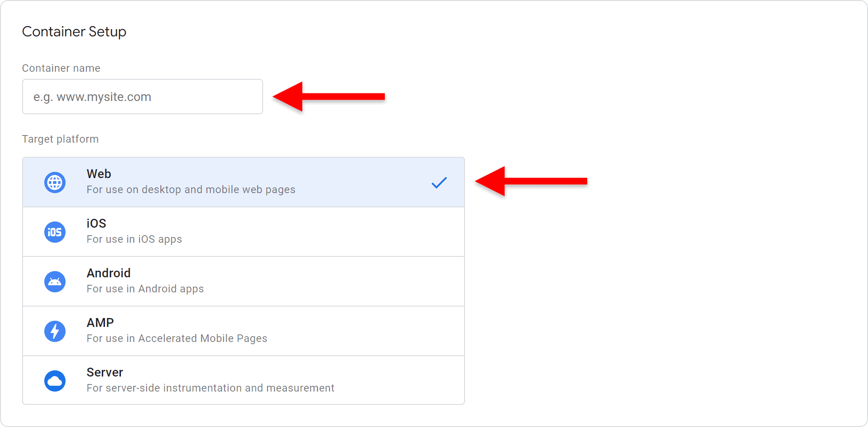Choose Server for server-side measurement
This screenshot has width=868, height=427.
(244, 380)
